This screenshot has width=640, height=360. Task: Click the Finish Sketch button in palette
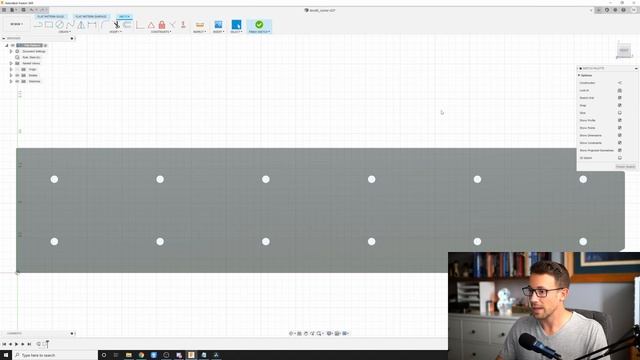[x=625, y=167]
